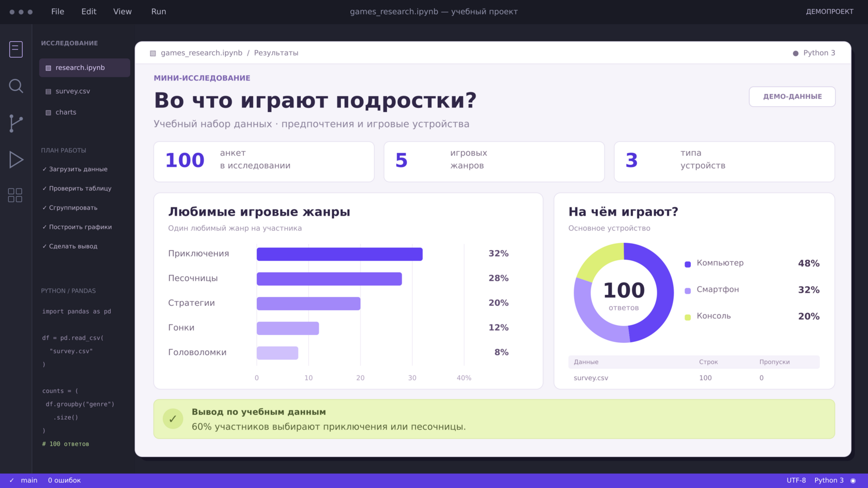Click the 0 ошибок status bar entry
Image resolution: width=868 pixels, height=488 pixels.
(x=65, y=480)
